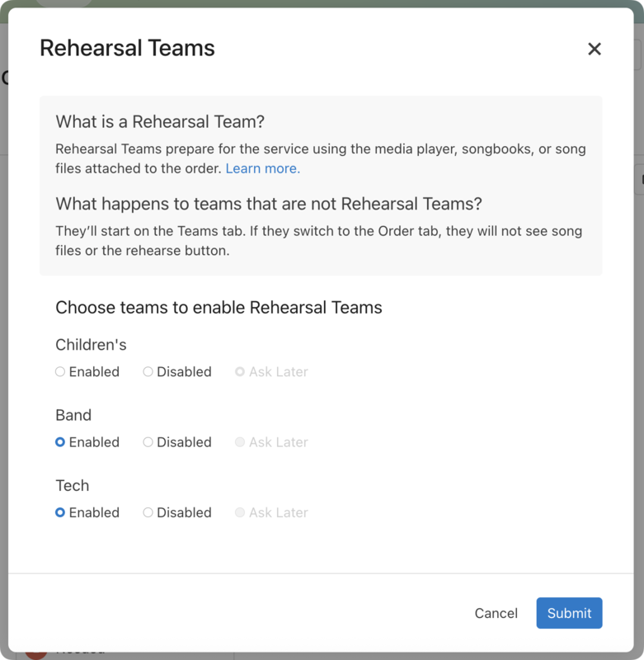Viewport: 644px width, 660px height.
Task: Enable Rehearsal Teams for the Children's team
Action: coord(59,371)
